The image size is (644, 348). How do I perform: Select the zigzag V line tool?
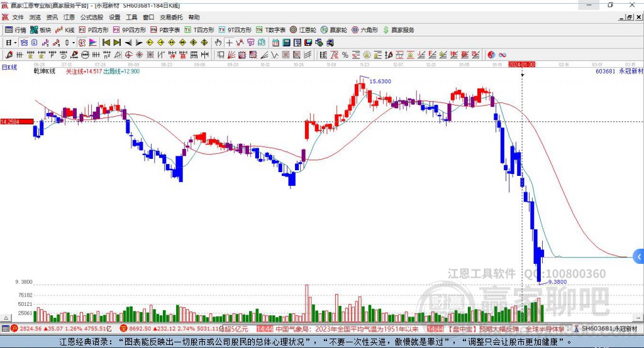point(275,55)
